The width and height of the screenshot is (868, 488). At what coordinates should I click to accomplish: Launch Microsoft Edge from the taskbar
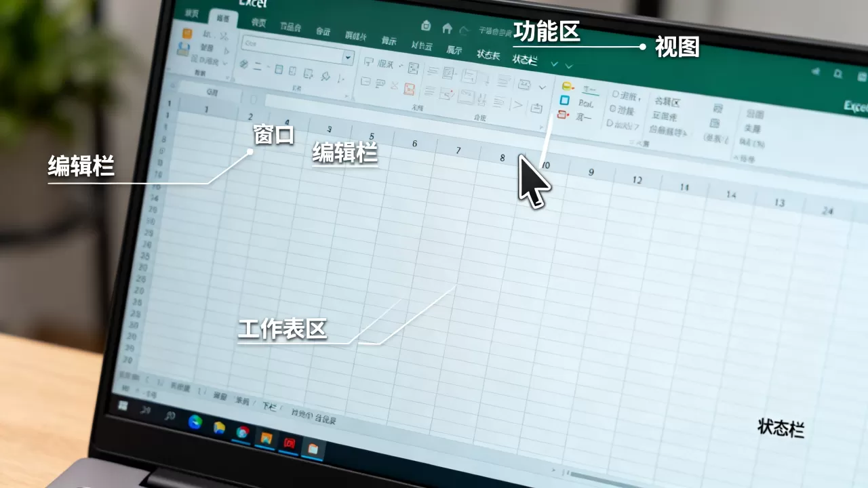pyautogui.click(x=195, y=422)
